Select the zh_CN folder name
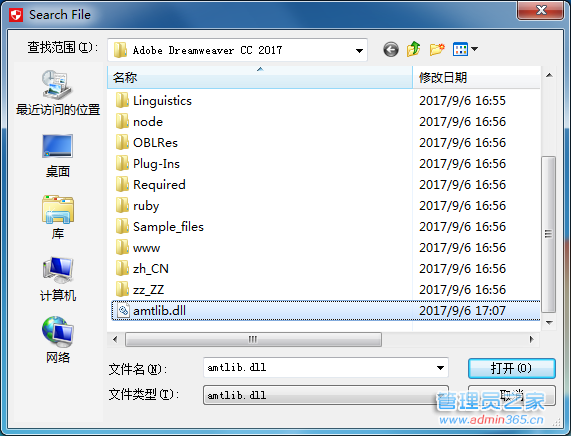This screenshot has height=436, width=571. [x=151, y=269]
